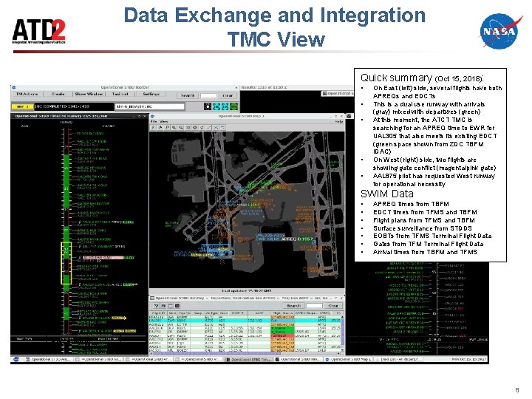
Task: Open File menu in STBO map window
Action: click(x=154, y=121)
